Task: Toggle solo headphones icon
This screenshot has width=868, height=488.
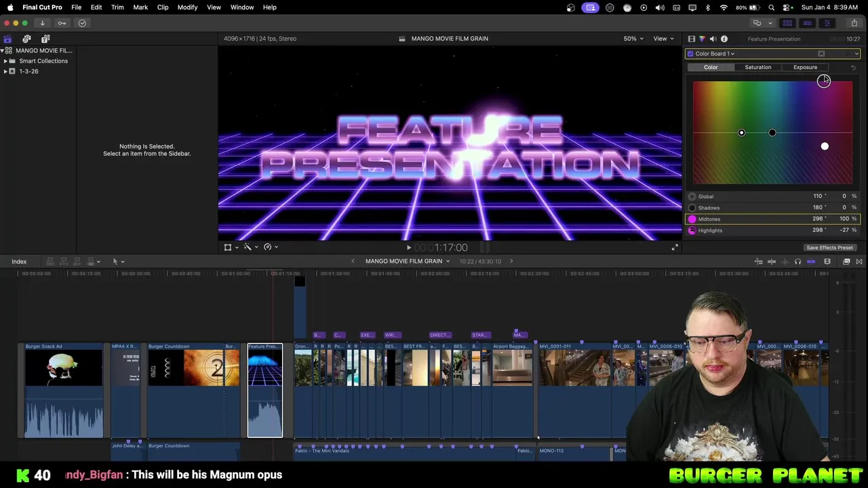Action: point(797,262)
